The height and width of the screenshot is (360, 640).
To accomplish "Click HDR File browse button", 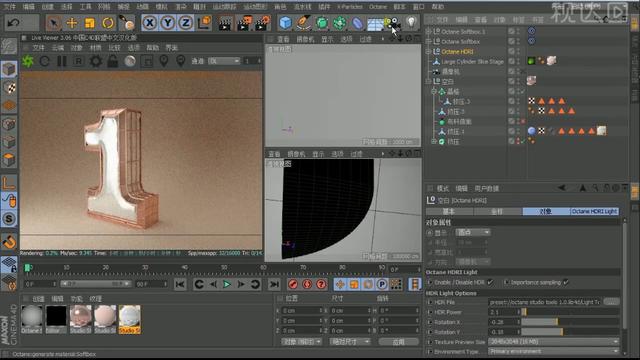I will [611, 302].
